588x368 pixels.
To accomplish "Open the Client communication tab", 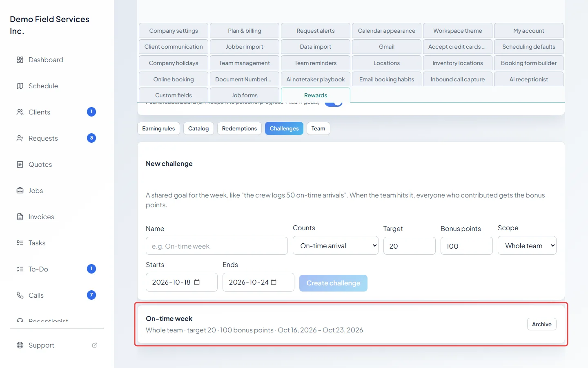I will (x=174, y=47).
